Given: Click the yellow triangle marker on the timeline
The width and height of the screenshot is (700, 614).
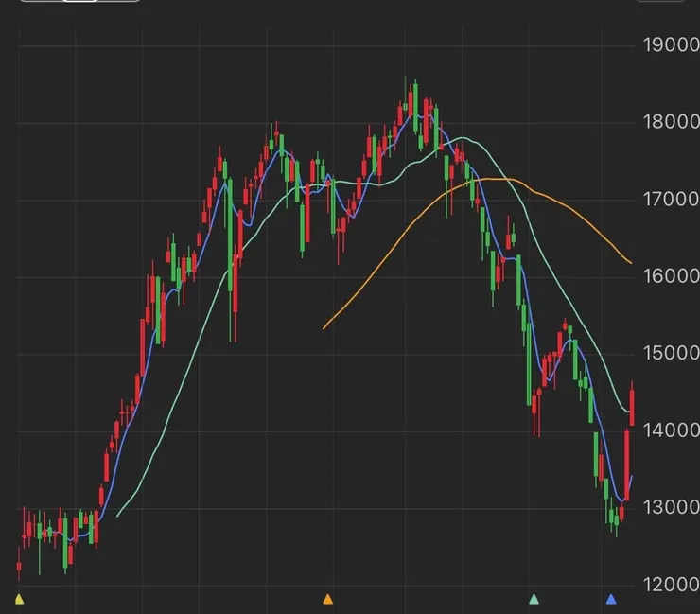Looking at the screenshot, I should coord(19,599).
